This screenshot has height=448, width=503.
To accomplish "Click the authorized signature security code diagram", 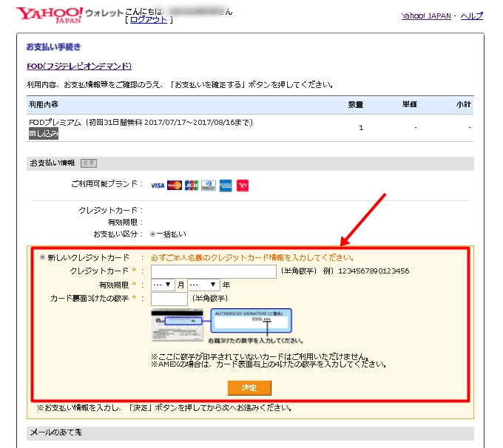I will [x=251, y=321].
